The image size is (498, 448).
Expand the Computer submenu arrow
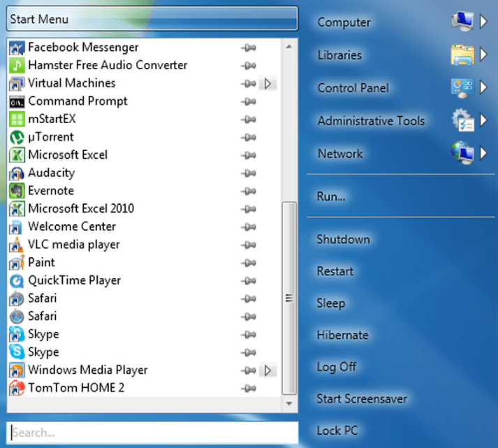(483, 22)
